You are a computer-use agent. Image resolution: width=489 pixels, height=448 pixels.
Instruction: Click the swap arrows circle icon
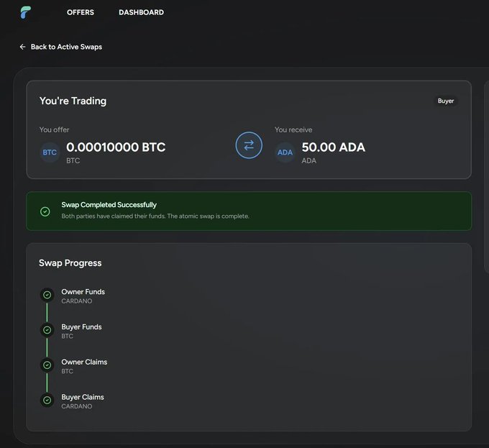tap(249, 145)
